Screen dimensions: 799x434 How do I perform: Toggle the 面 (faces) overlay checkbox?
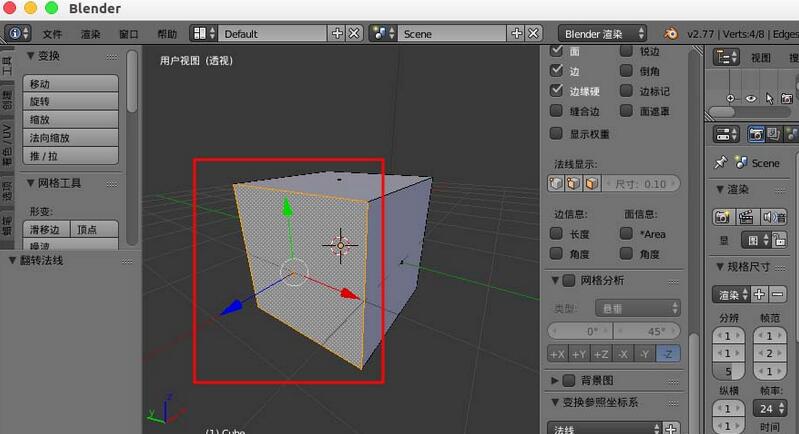[x=556, y=50]
